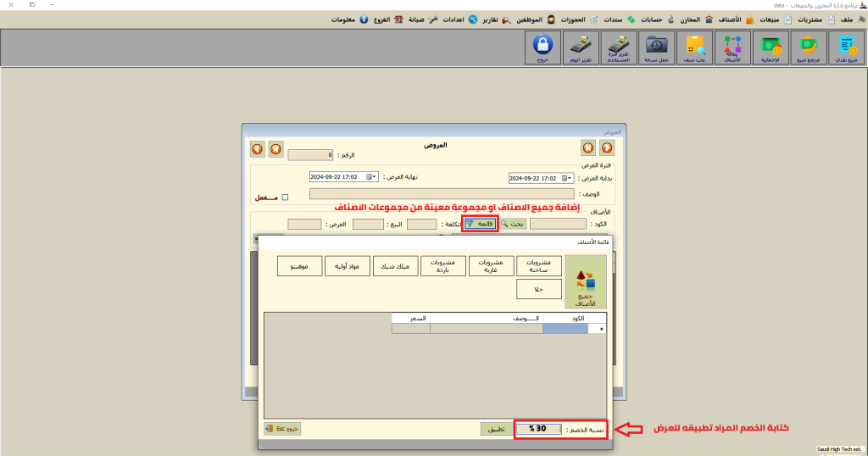Image resolution: width=868 pixels, height=456 pixels.
Task: Select all items (جميع الأصناف) tile
Action: point(585,281)
